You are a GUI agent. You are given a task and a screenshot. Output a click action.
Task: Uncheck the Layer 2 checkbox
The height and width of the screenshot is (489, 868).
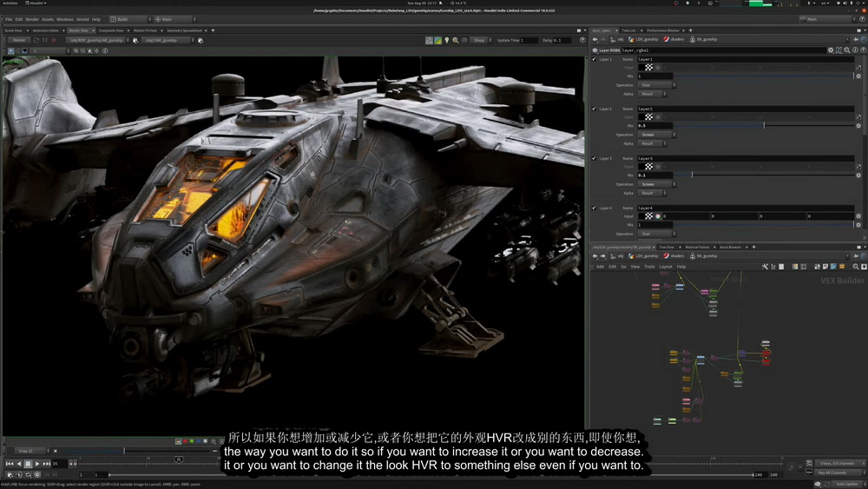click(x=595, y=109)
